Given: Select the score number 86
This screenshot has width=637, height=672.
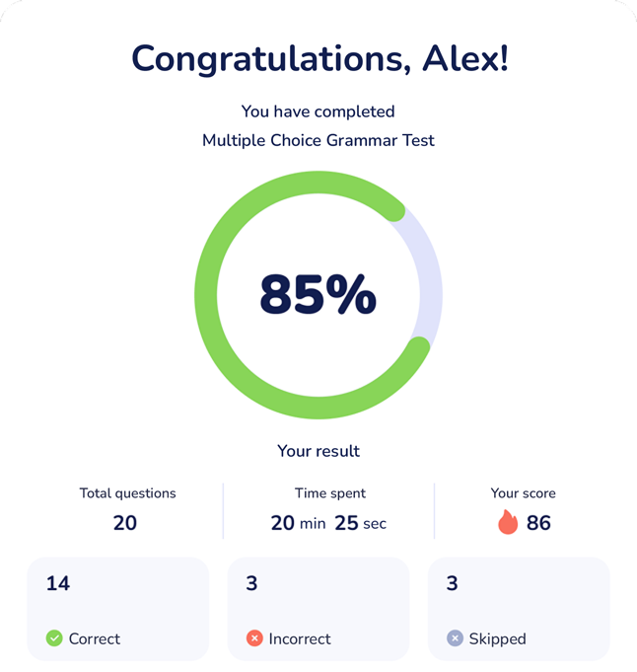Looking at the screenshot, I should point(538,523).
